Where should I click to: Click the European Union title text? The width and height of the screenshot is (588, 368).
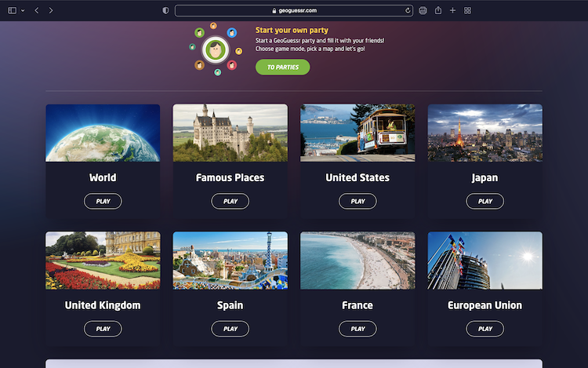click(x=485, y=305)
